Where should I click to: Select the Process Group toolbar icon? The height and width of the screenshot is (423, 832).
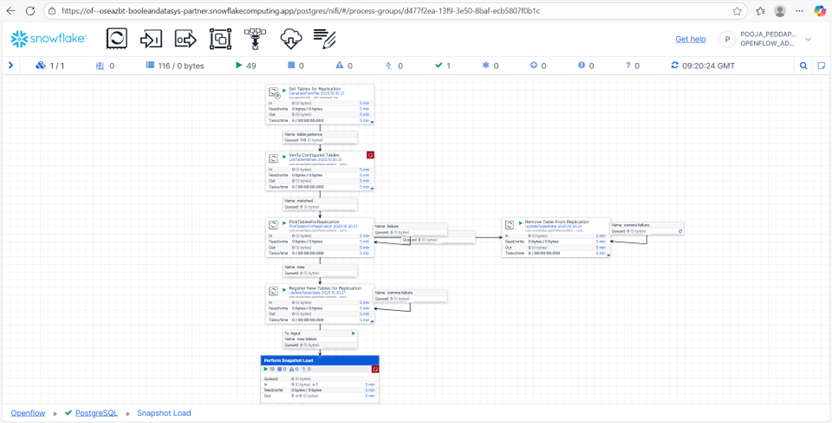[x=220, y=39]
